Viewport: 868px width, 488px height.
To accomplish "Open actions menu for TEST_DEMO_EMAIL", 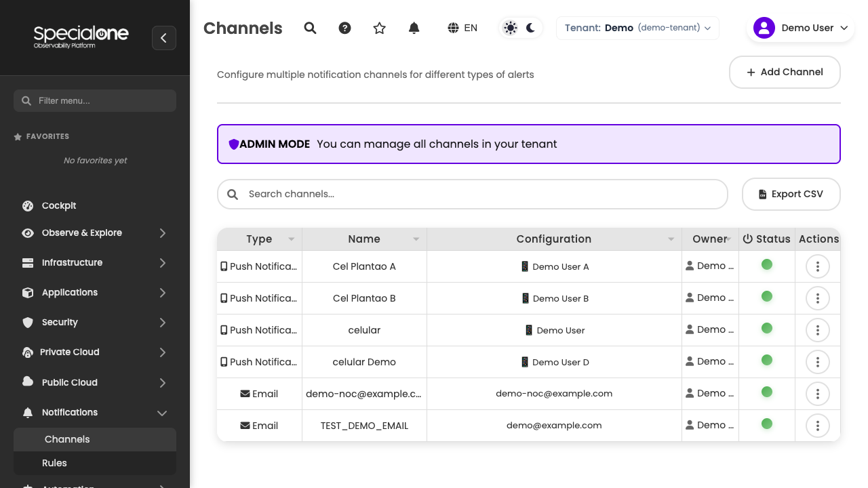I will [818, 426].
